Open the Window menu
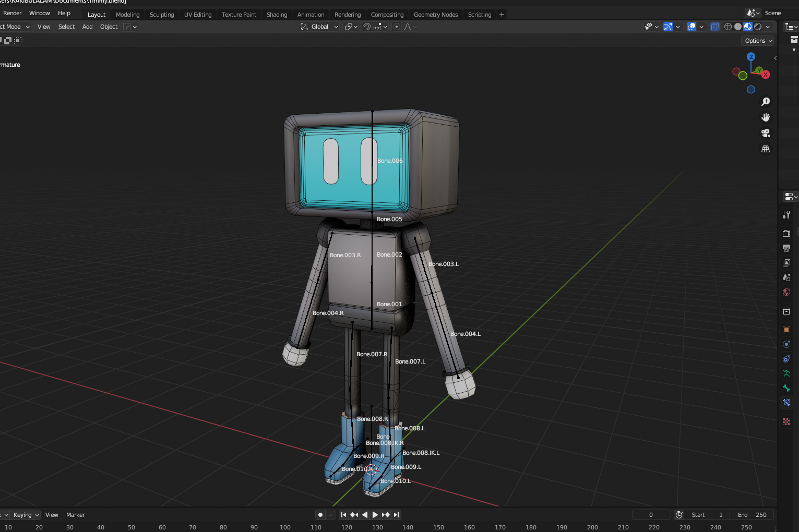 pos(40,13)
